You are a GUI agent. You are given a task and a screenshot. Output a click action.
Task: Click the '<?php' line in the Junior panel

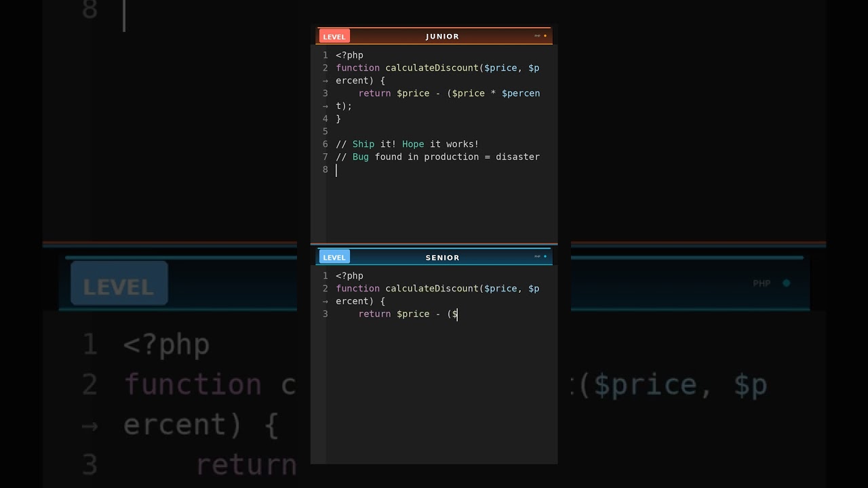349,56
